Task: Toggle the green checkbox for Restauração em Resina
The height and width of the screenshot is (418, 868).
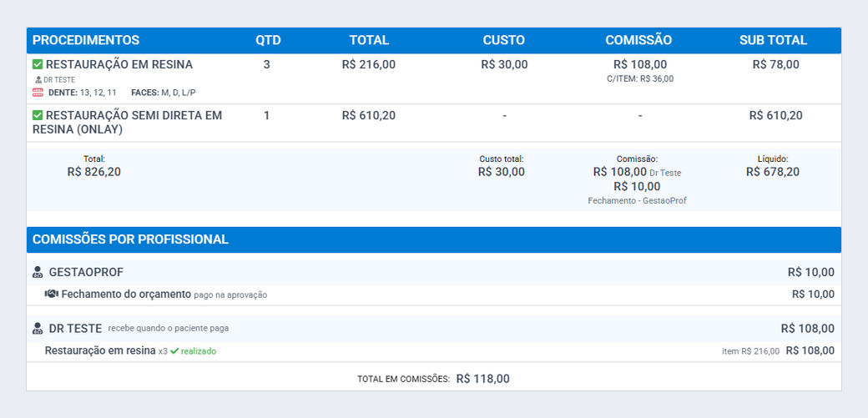Action: (x=38, y=65)
